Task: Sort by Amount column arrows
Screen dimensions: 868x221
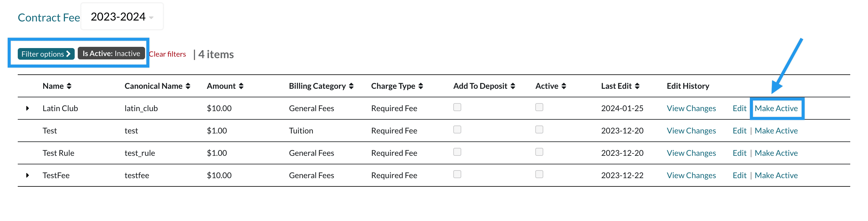Action: pos(241,86)
